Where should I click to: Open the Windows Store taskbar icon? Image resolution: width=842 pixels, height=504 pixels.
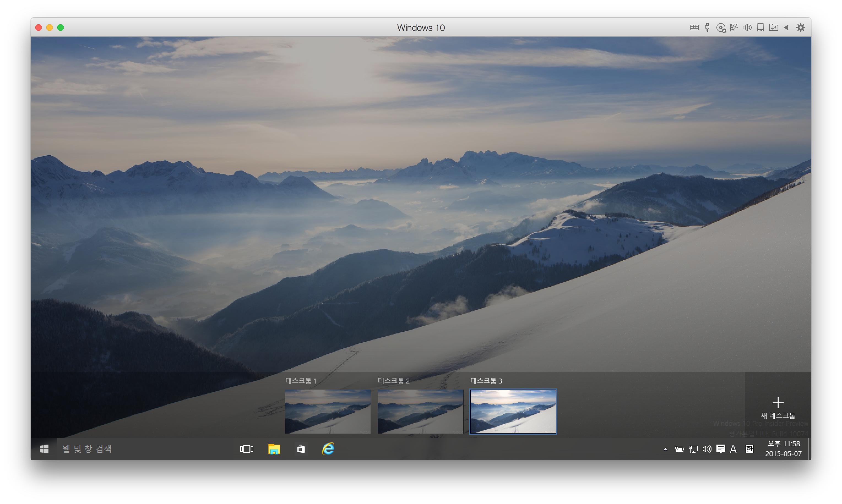coord(301,449)
